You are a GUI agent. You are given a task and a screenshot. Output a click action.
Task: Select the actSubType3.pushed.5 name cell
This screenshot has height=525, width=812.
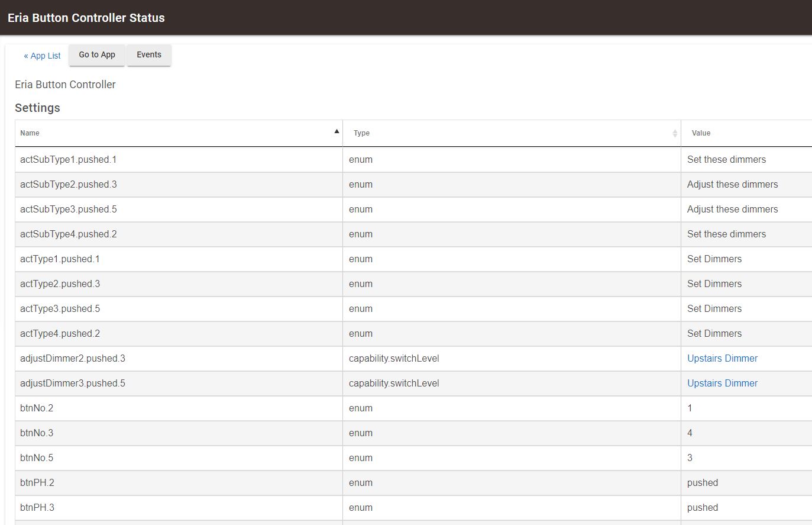pyautogui.click(x=179, y=210)
